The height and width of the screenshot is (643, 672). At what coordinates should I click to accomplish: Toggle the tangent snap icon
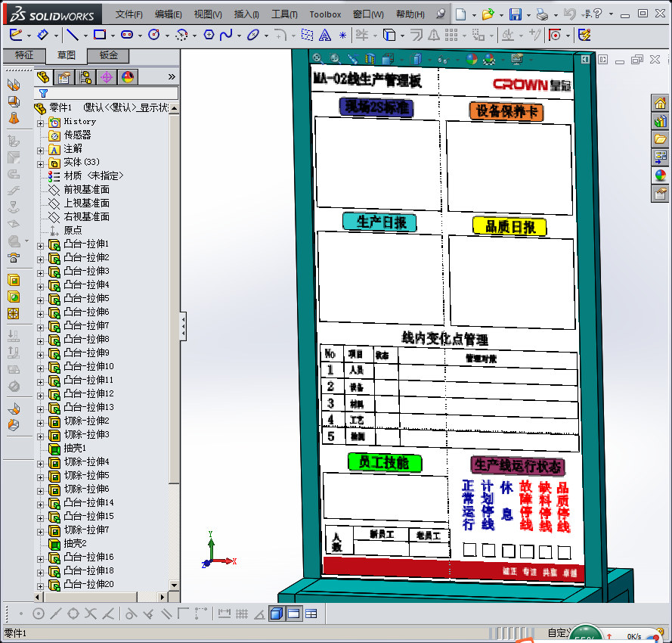tap(131, 613)
